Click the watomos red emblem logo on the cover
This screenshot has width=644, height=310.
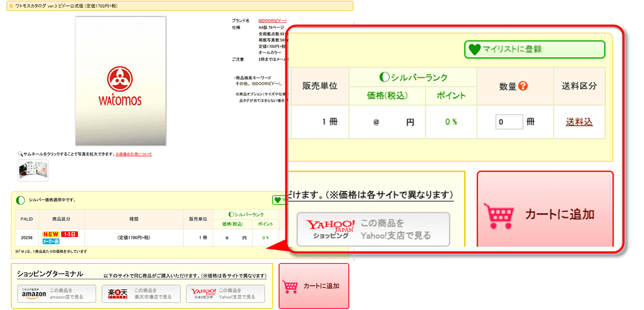[x=120, y=79]
